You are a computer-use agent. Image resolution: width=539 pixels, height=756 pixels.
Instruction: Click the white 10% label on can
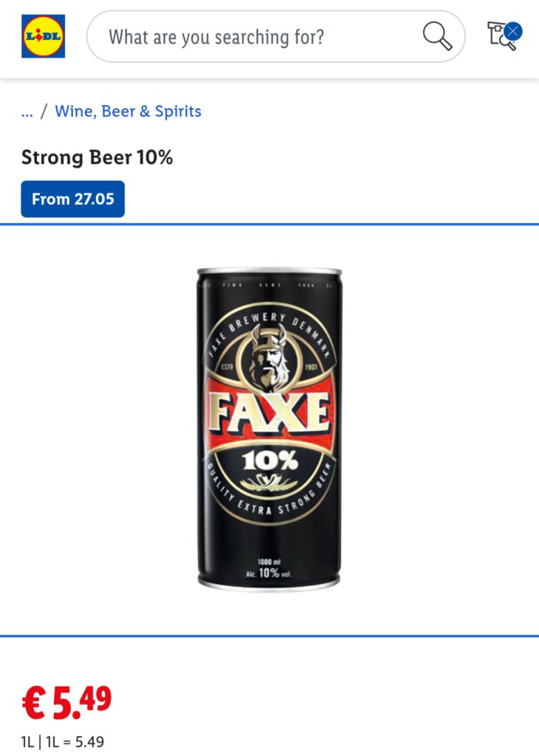pos(270,461)
